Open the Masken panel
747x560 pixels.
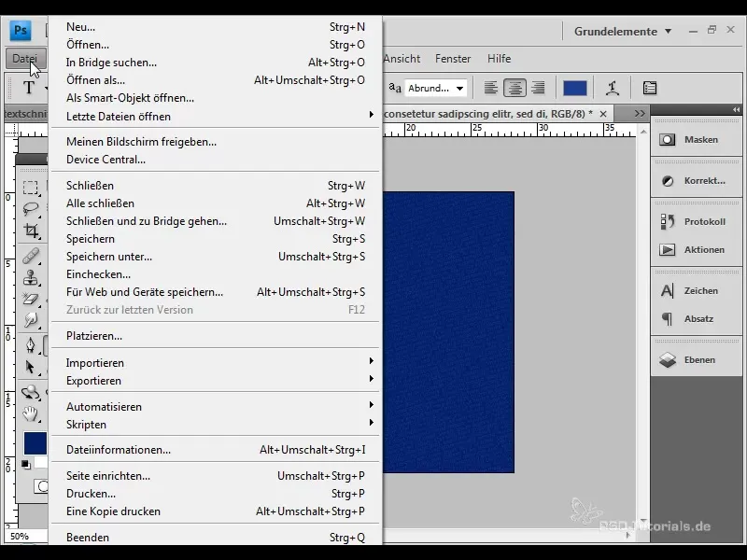click(696, 139)
